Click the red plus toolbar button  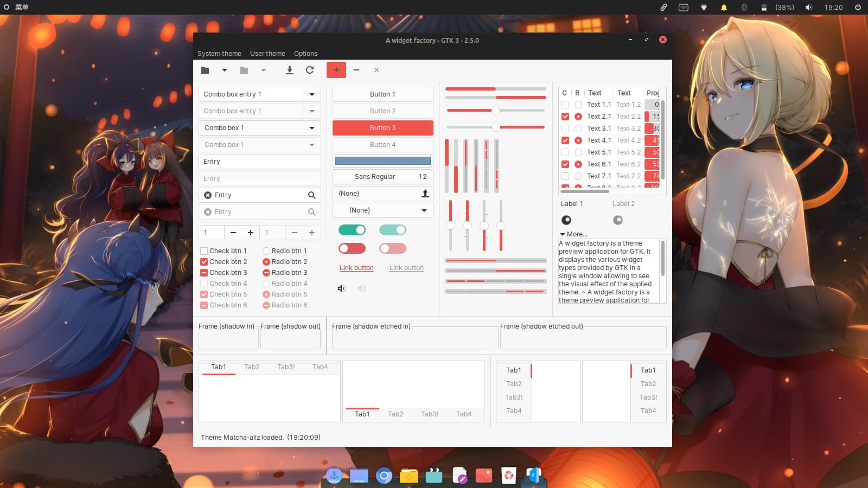336,70
